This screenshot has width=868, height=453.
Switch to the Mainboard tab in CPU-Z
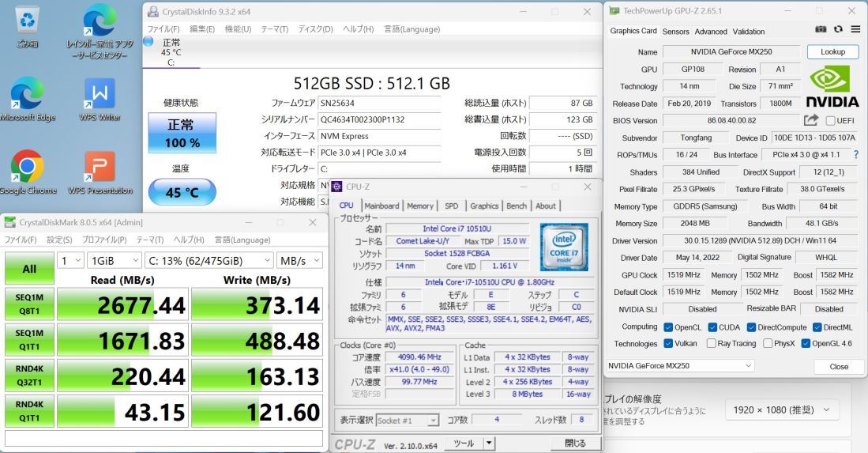[x=381, y=206]
